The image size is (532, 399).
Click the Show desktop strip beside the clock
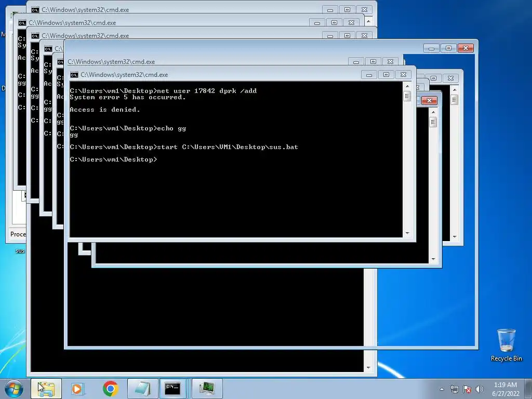(x=529, y=389)
